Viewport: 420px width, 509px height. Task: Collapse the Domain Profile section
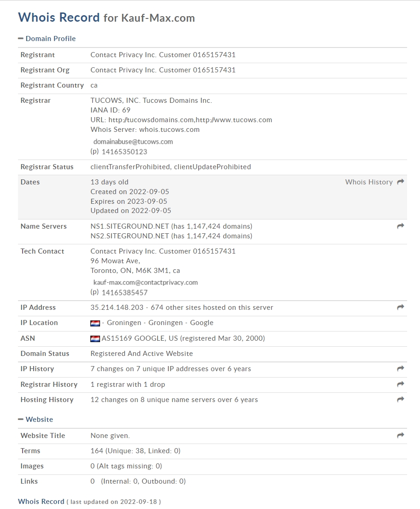coord(47,39)
